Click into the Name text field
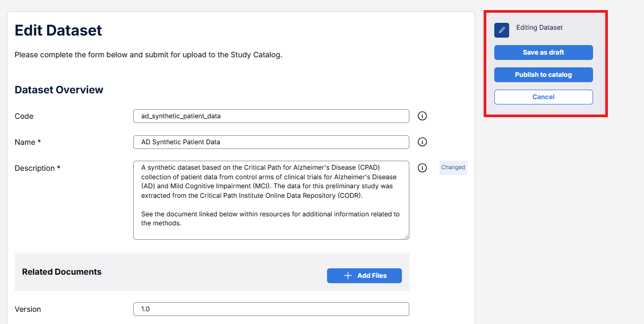644x324 pixels. (271, 142)
